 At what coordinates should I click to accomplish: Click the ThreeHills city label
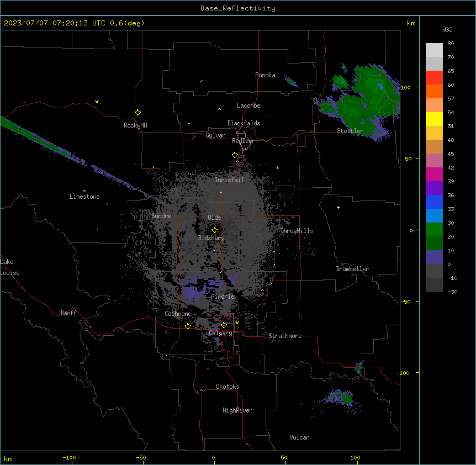pos(297,231)
